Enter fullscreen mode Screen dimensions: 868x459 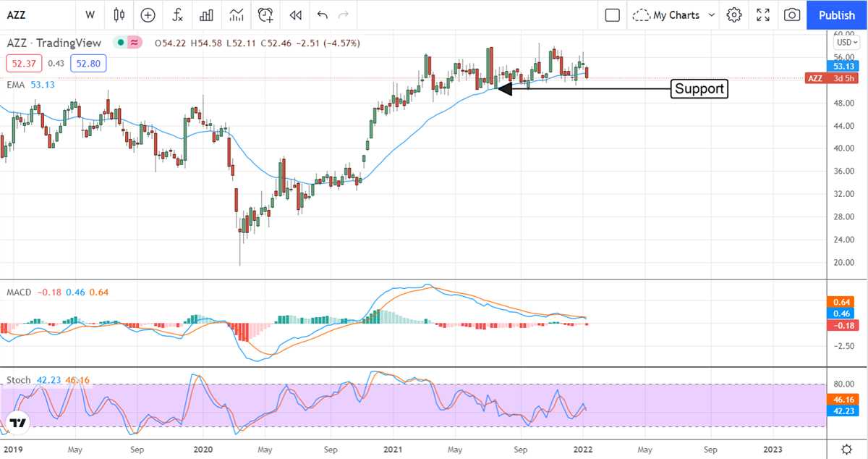click(763, 14)
